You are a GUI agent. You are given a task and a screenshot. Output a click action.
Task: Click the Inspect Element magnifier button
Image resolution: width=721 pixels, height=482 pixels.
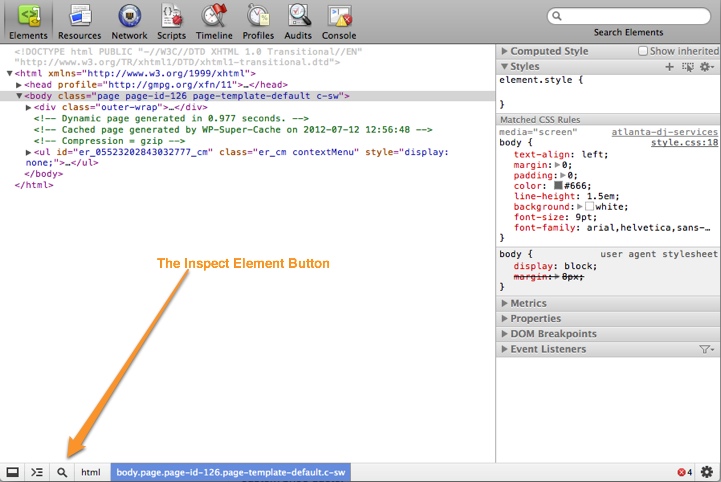[62, 472]
